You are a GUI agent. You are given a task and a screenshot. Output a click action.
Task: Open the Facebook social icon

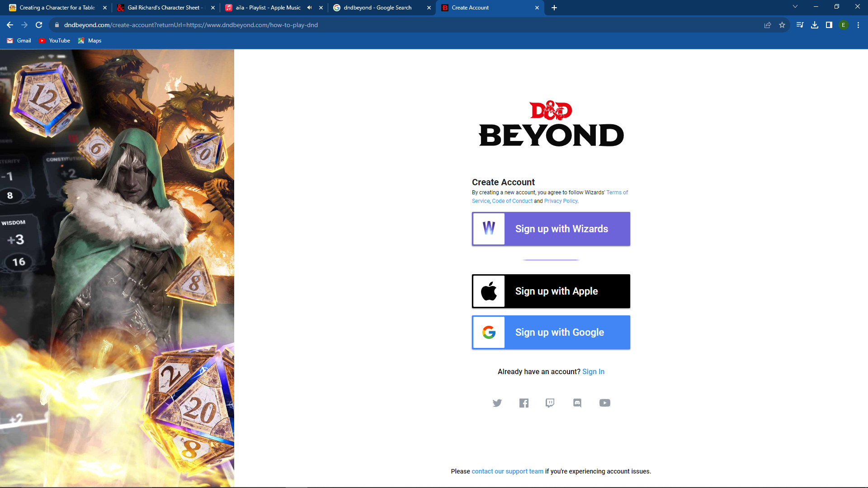pos(524,403)
